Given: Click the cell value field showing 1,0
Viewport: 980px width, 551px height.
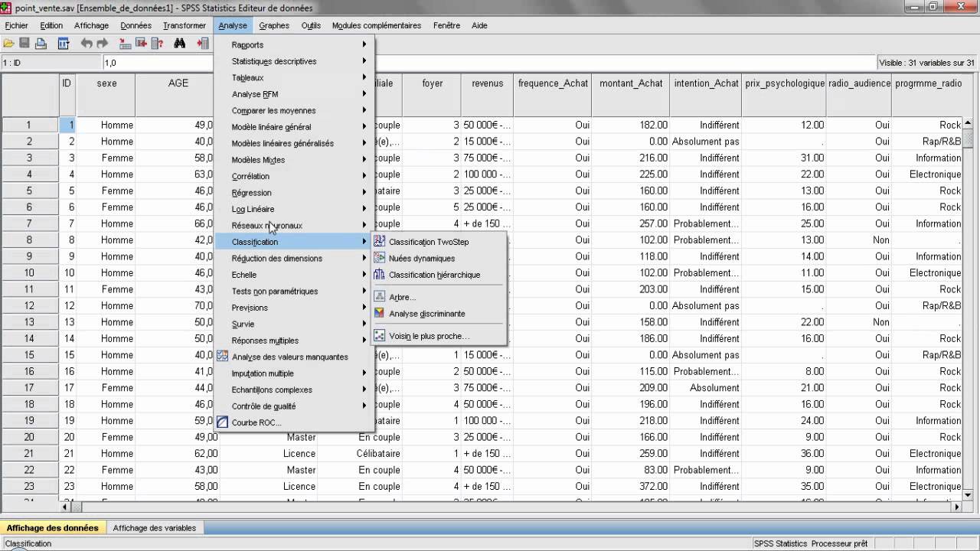Looking at the screenshot, I should 490,63.
